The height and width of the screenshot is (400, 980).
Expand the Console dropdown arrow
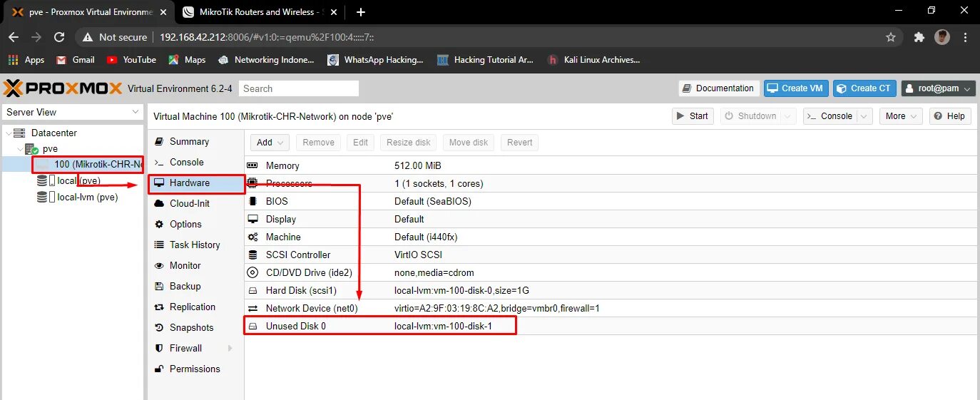pyautogui.click(x=864, y=116)
